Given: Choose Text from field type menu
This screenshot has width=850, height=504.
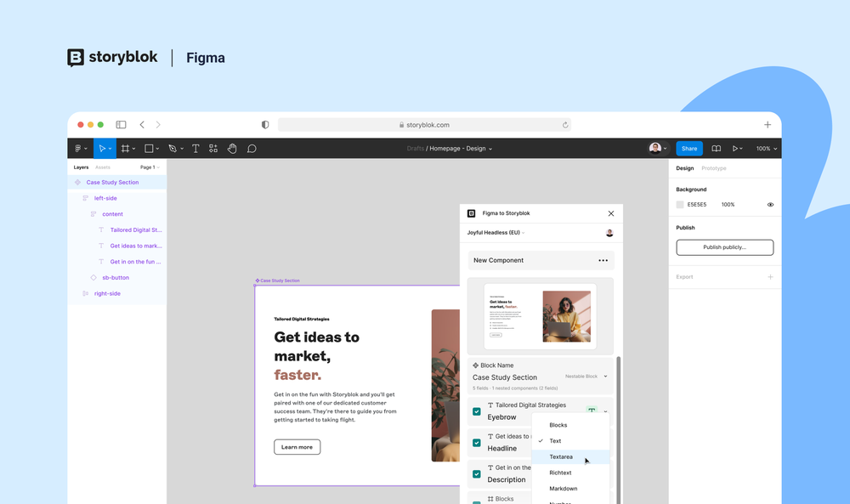Looking at the screenshot, I should [570, 441].
